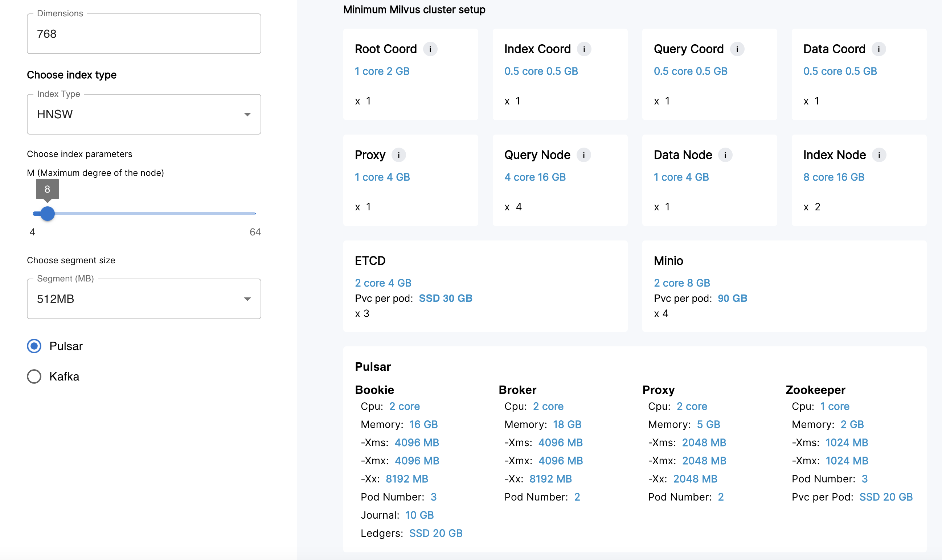Viewport: 942px width, 560px height.
Task: Click the Zookeeper SSD 20 GB value
Action: tap(886, 497)
